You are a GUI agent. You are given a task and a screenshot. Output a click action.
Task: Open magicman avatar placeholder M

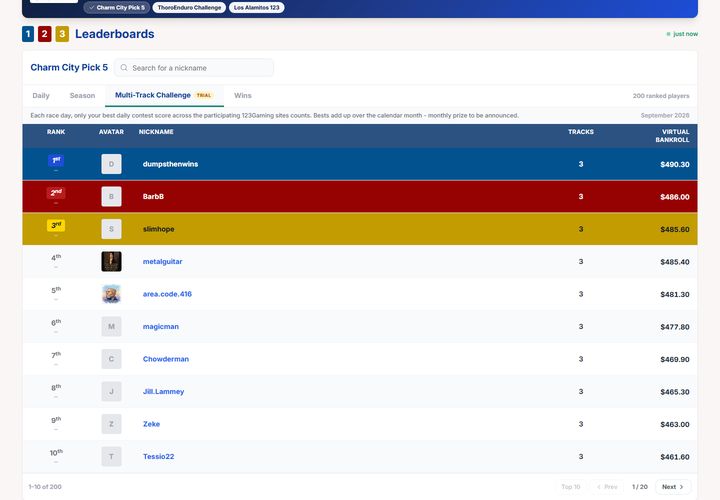(x=112, y=326)
